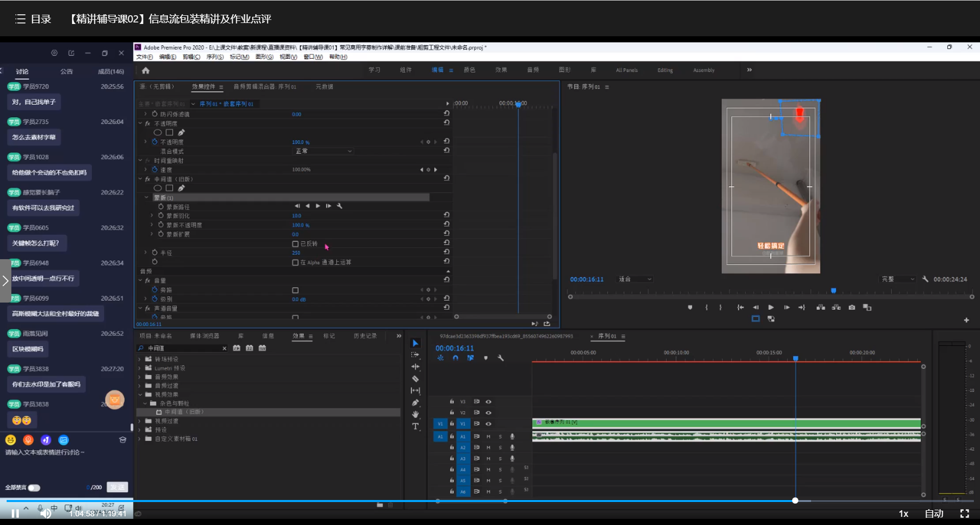980x525 pixels.
Task: Toggle V1 track visibility eye
Action: 488,424
